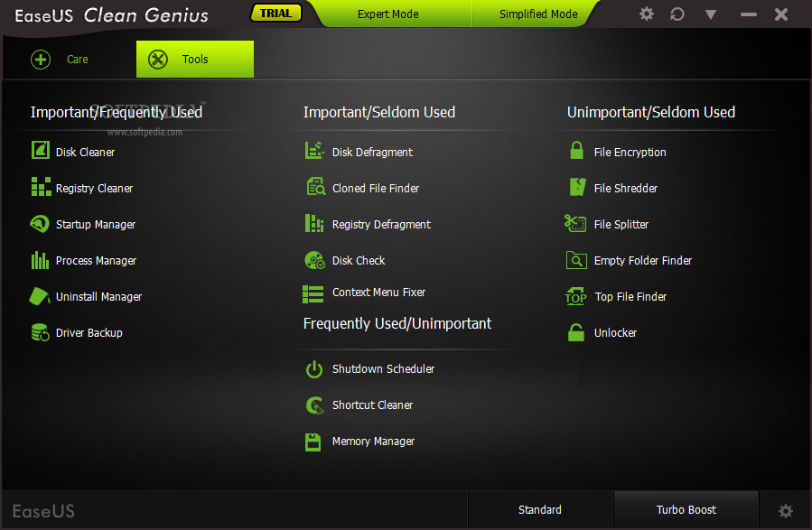The height and width of the screenshot is (530, 812).
Task: Click the Top File Finder label
Action: click(630, 296)
